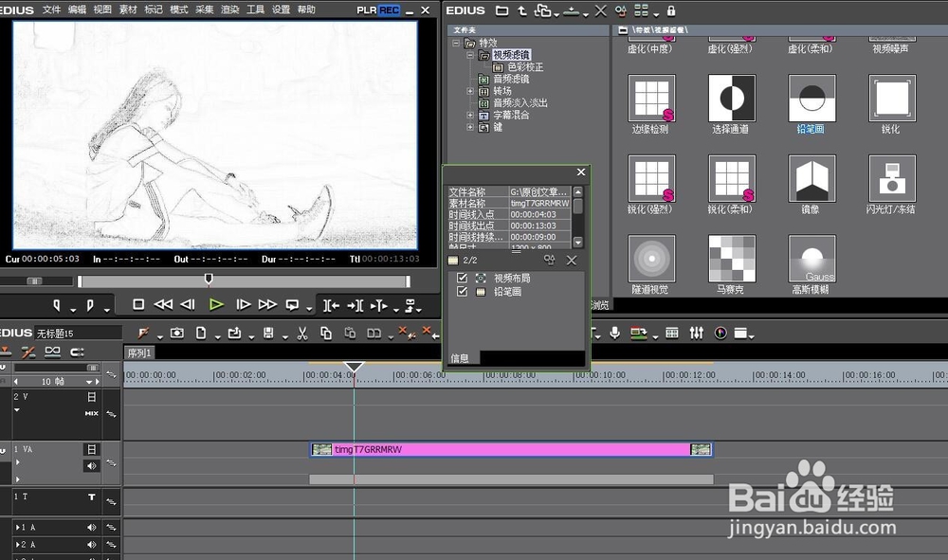The height and width of the screenshot is (560, 948).
Task: Select the 序列1 sequence tab
Action: pyautogui.click(x=139, y=352)
